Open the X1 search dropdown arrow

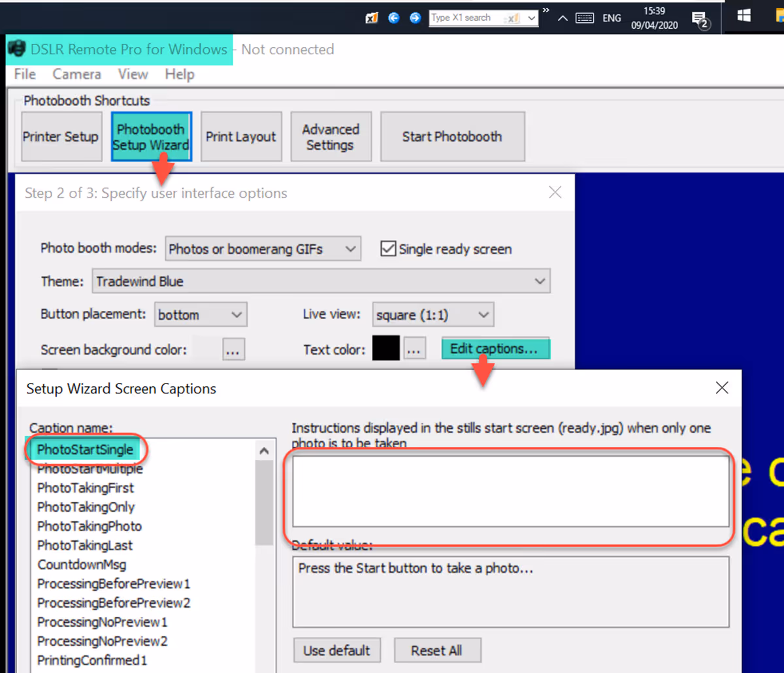coord(532,19)
